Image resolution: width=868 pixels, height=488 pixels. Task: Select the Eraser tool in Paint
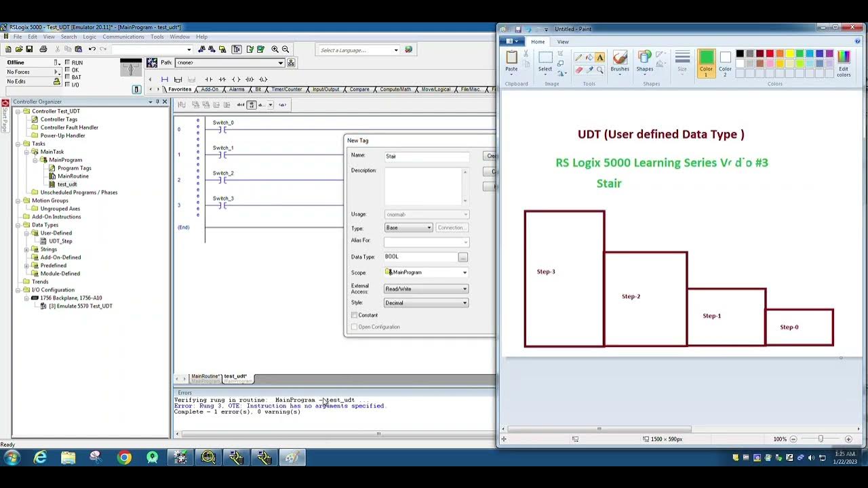[x=578, y=69]
